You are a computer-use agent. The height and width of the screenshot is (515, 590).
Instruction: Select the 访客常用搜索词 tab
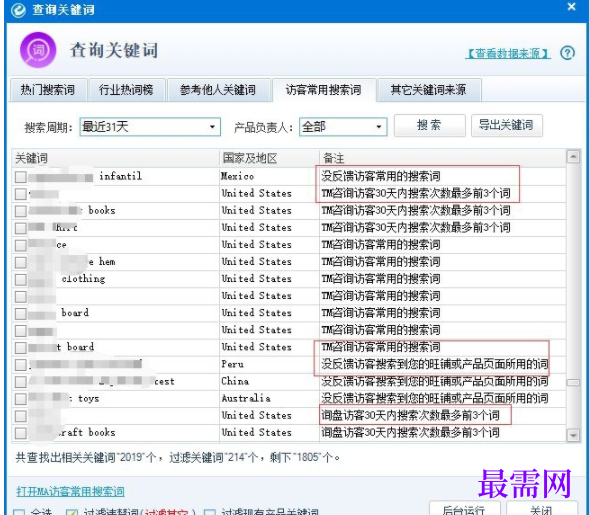323,90
